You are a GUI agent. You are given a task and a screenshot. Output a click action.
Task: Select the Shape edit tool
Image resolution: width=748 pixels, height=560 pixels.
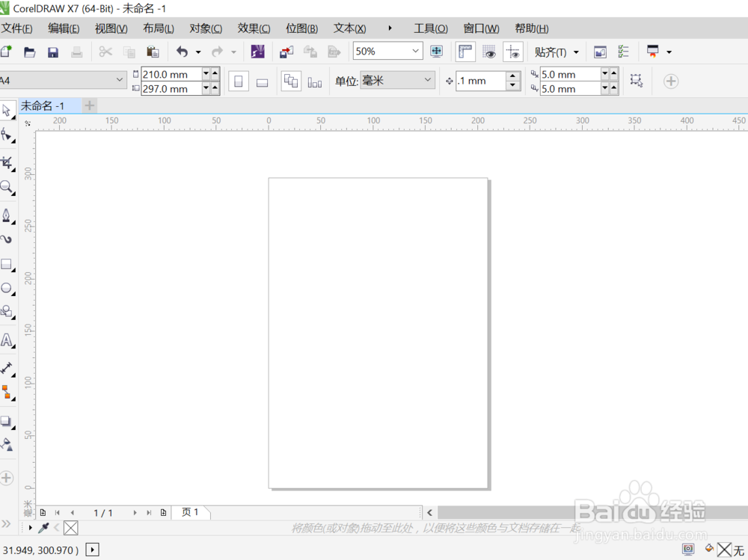pos(6,135)
